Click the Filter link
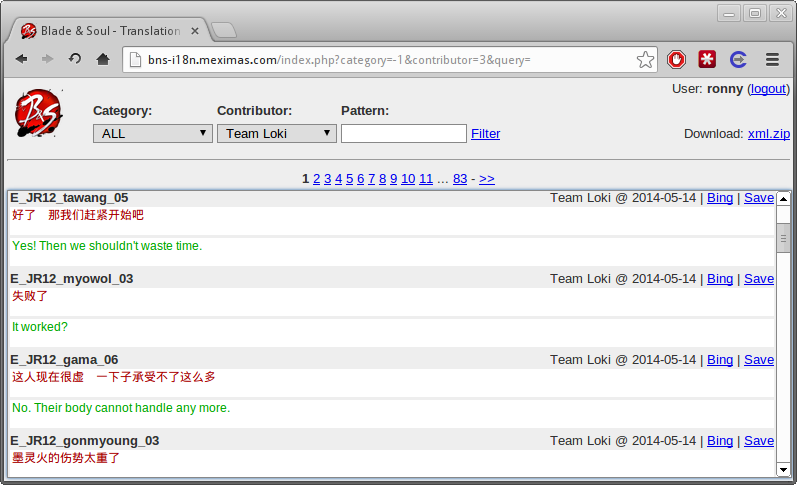797x485 pixels. (x=485, y=134)
